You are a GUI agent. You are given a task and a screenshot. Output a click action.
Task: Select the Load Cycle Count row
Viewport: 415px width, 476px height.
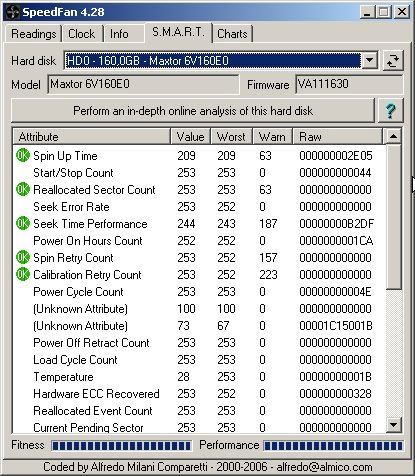[199, 359]
